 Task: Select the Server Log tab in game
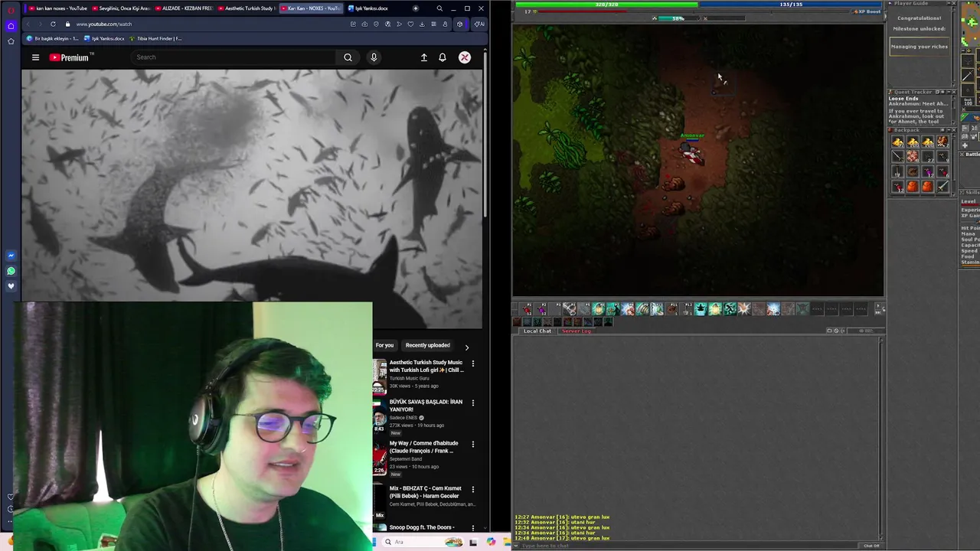pos(577,331)
